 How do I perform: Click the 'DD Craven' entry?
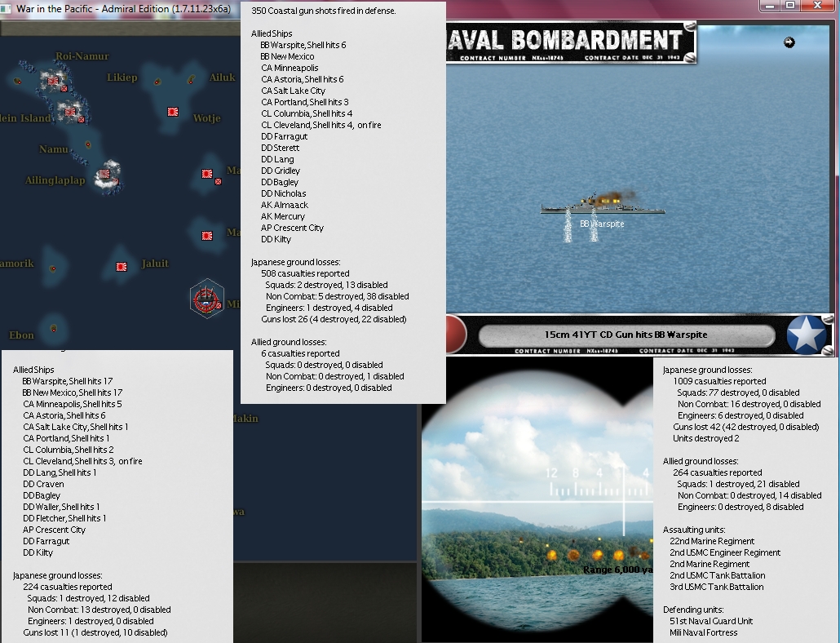pyautogui.click(x=43, y=485)
